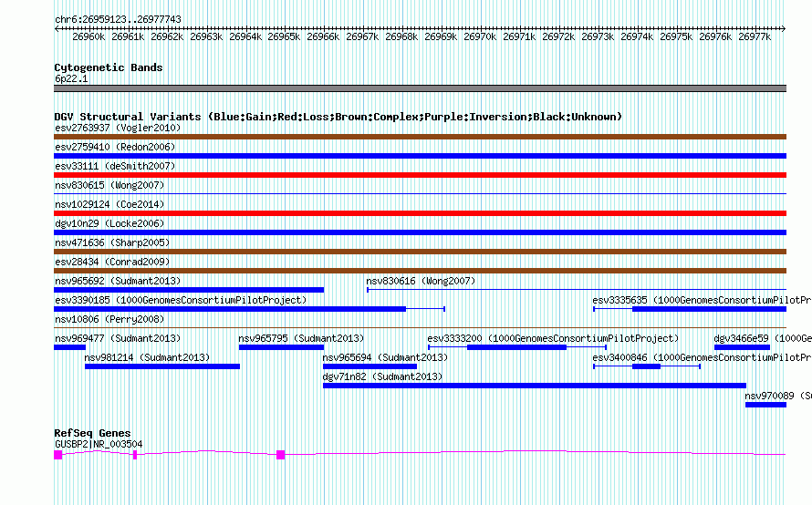812x505 pixels.
Task: Open nsv471636 (Sharp2005) variant
Action: click(112, 242)
